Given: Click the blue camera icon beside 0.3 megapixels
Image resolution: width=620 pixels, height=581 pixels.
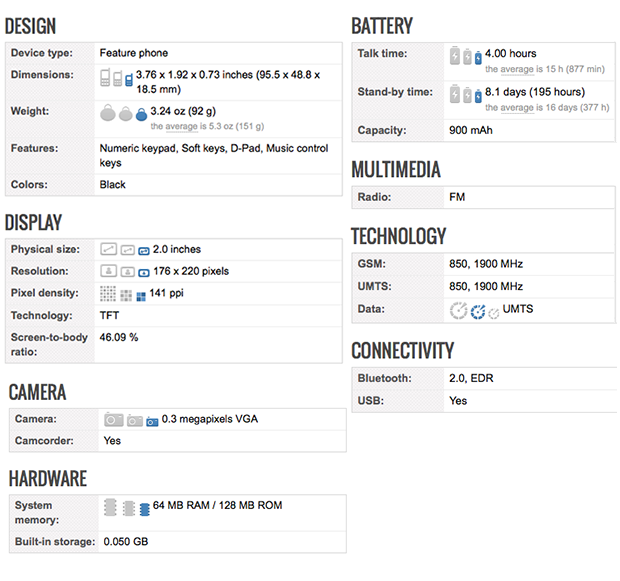Looking at the screenshot, I should pyautogui.click(x=152, y=421).
